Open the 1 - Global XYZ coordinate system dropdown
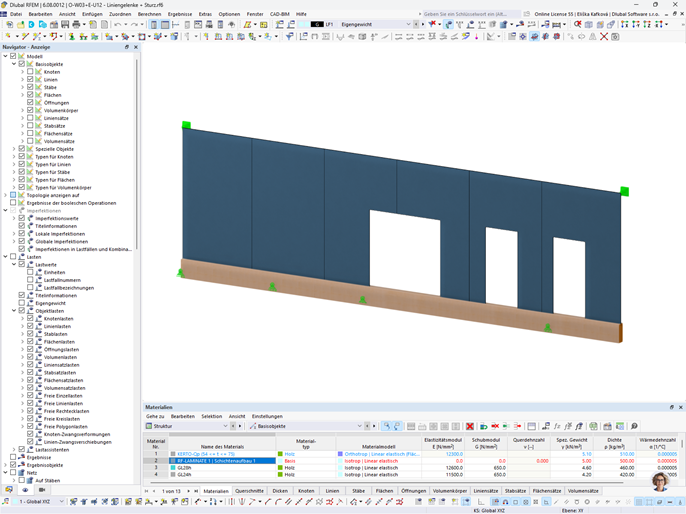The width and height of the screenshot is (686, 514). 61,502
